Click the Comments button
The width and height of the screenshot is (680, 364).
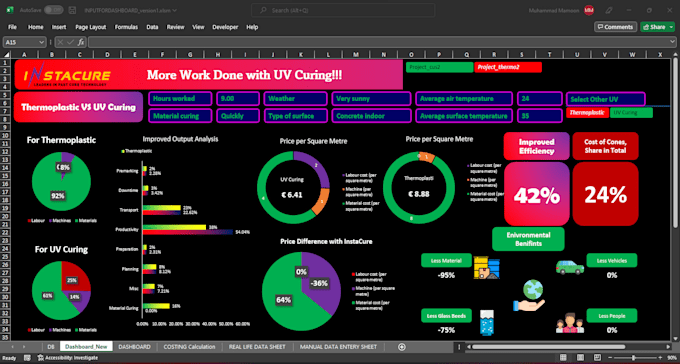coord(615,27)
